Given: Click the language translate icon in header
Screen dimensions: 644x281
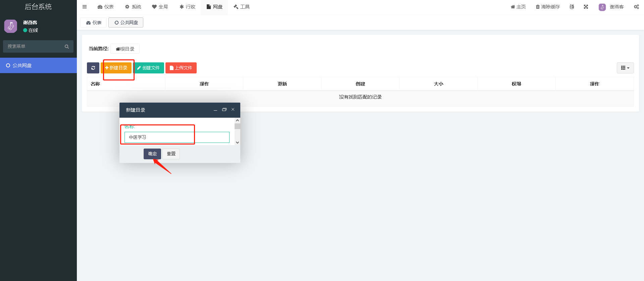Looking at the screenshot, I should [x=572, y=7].
